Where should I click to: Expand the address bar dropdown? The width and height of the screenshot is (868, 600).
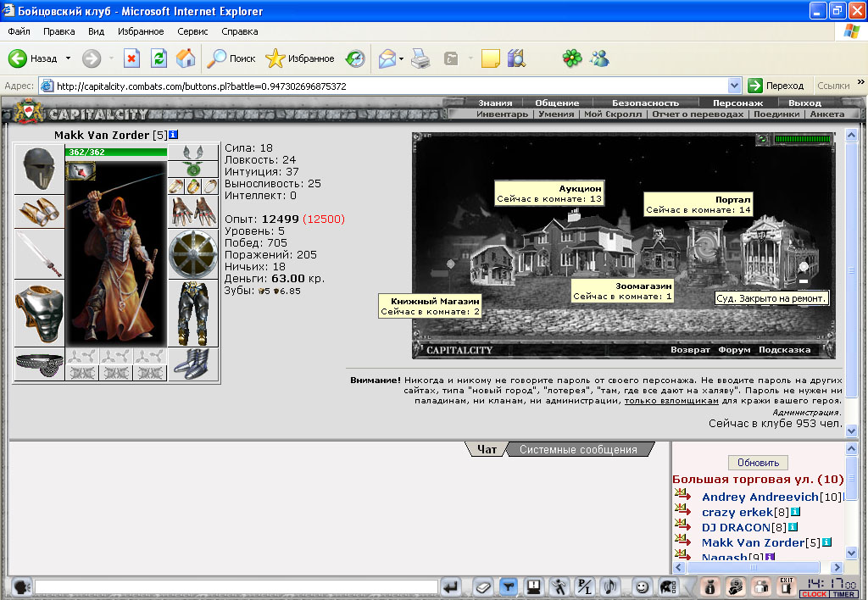tap(734, 86)
